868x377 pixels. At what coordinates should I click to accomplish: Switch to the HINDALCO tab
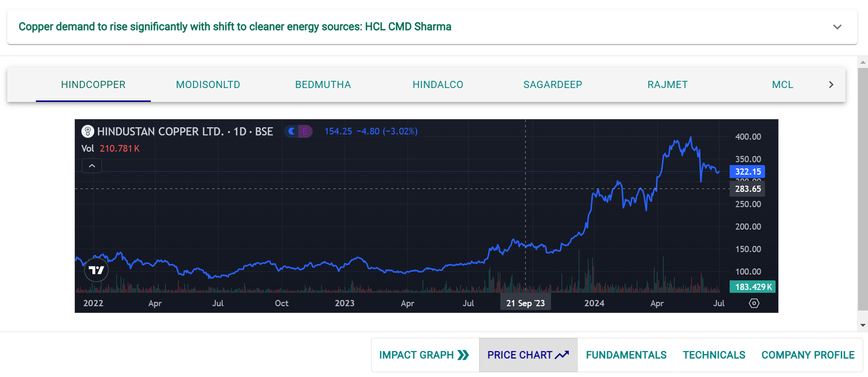pyautogui.click(x=438, y=85)
